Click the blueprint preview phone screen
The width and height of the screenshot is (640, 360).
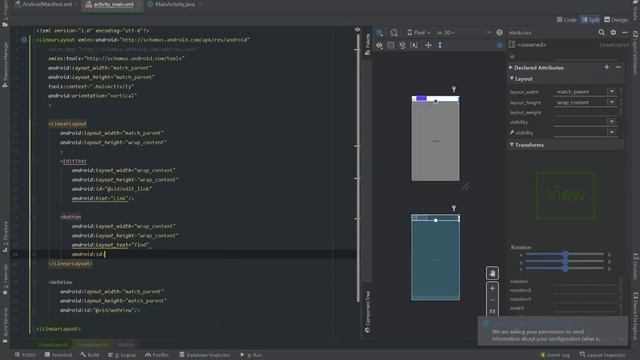[x=436, y=257]
